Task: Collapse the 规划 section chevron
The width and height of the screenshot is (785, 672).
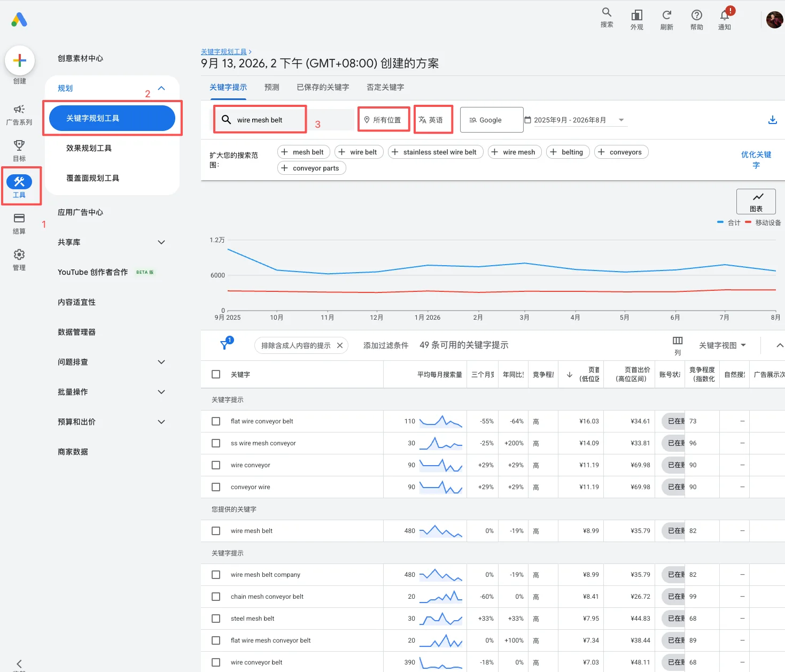Action: pos(161,88)
